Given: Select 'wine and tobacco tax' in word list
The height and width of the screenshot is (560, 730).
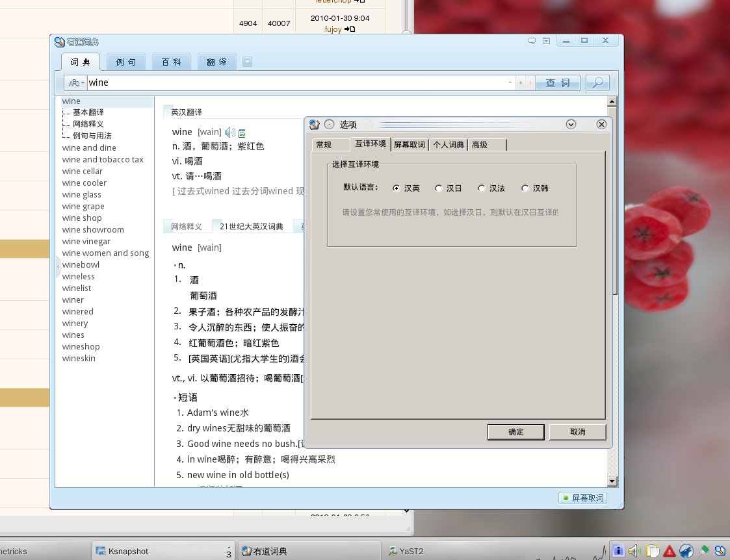Looking at the screenshot, I should click(103, 160).
